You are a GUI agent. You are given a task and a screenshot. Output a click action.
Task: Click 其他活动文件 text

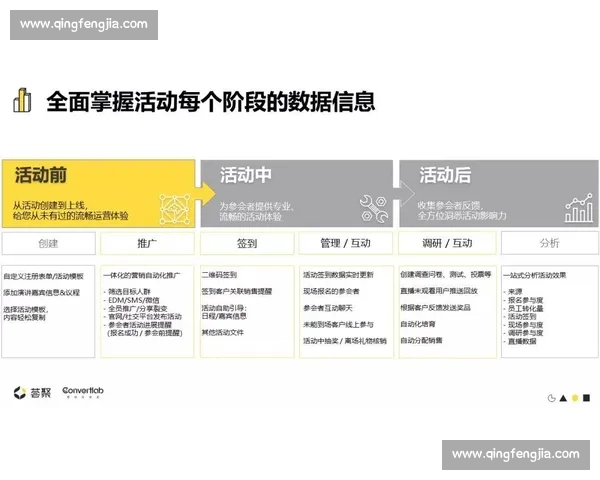click(223, 333)
